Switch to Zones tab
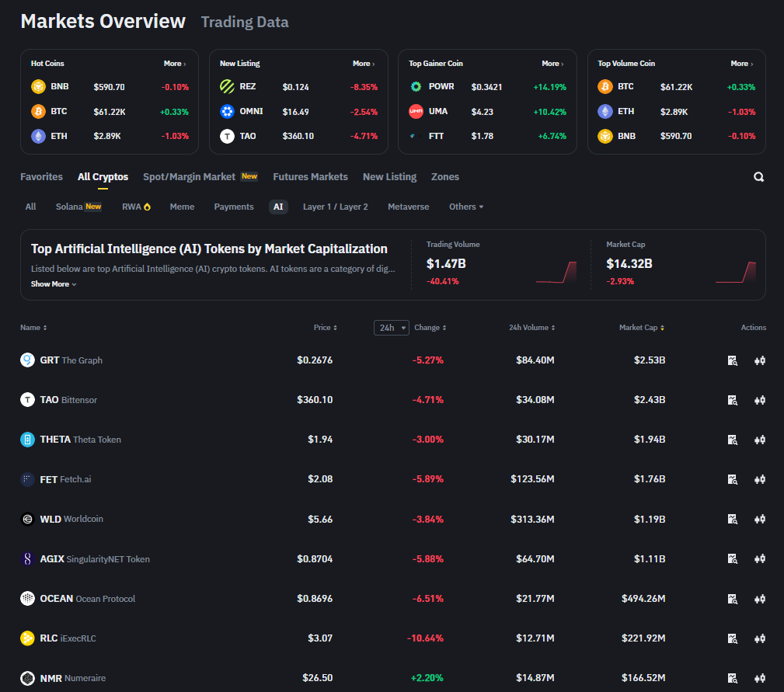The width and height of the screenshot is (784, 692). [445, 177]
